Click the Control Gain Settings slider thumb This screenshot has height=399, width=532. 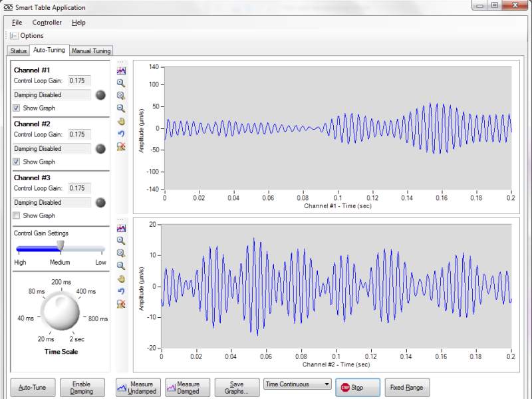tap(60, 247)
